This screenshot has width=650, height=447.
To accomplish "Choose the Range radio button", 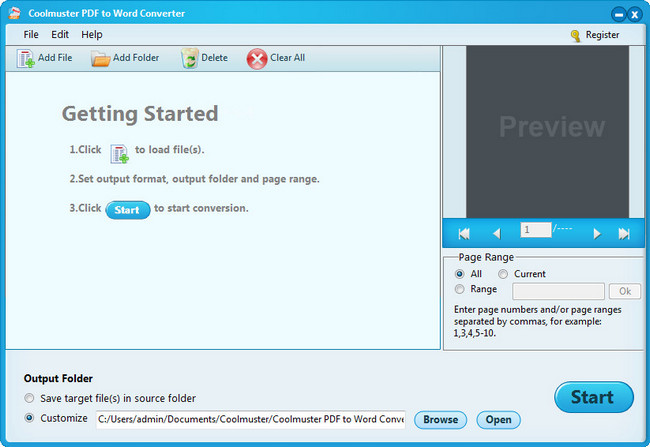I will click(460, 289).
